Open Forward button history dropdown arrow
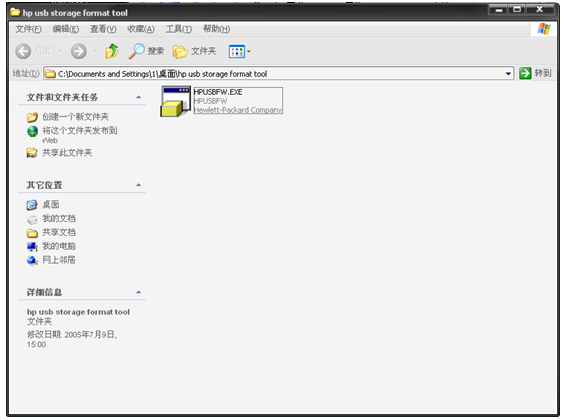 pyautogui.click(x=95, y=51)
